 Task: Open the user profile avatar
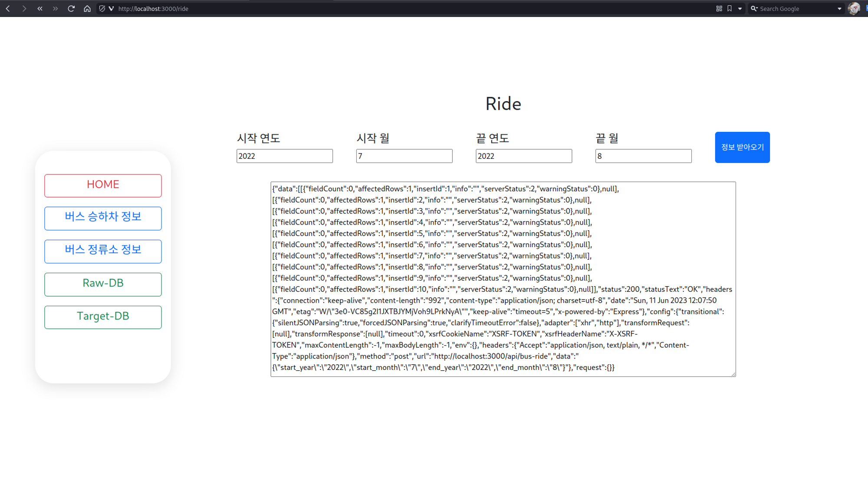[x=854, y=9]
